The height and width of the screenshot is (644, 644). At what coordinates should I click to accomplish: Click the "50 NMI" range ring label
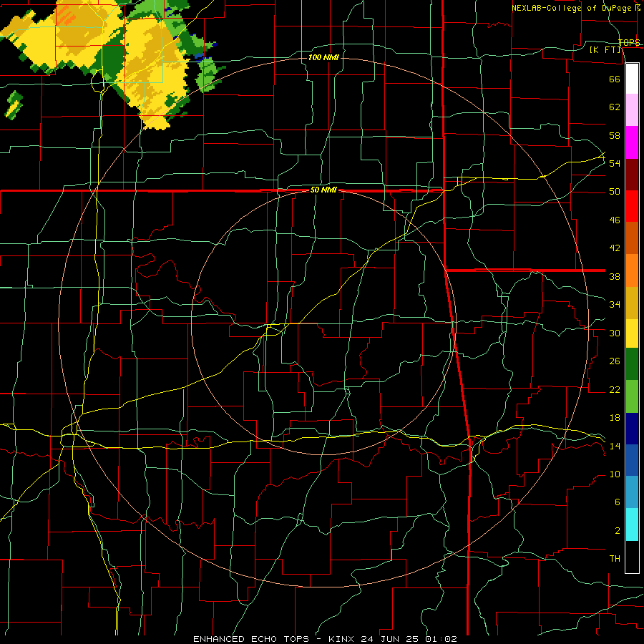click(323, 190)
